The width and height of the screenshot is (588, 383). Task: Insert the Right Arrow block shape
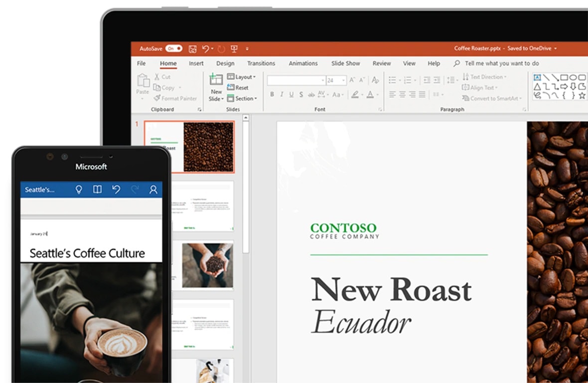pyautogui.click(x=565, y=87)
